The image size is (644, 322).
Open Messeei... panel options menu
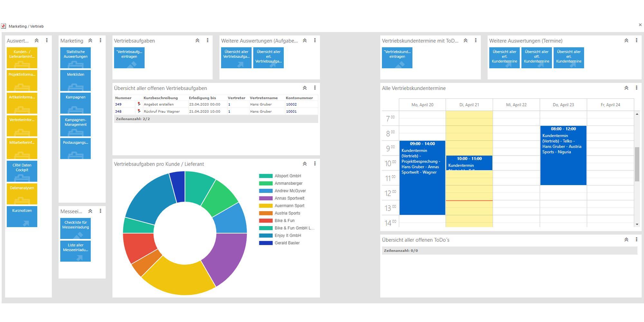(100, 211)
